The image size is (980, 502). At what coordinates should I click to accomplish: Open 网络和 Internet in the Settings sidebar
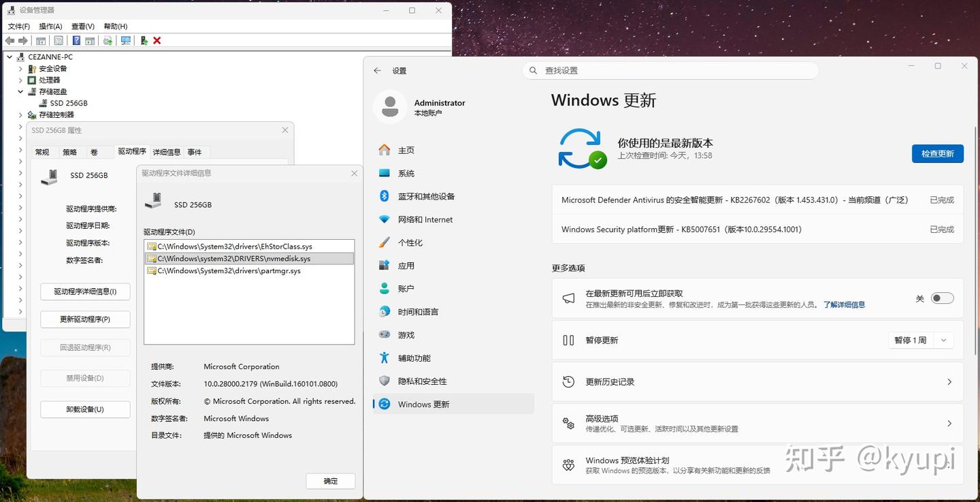[453, 219]
